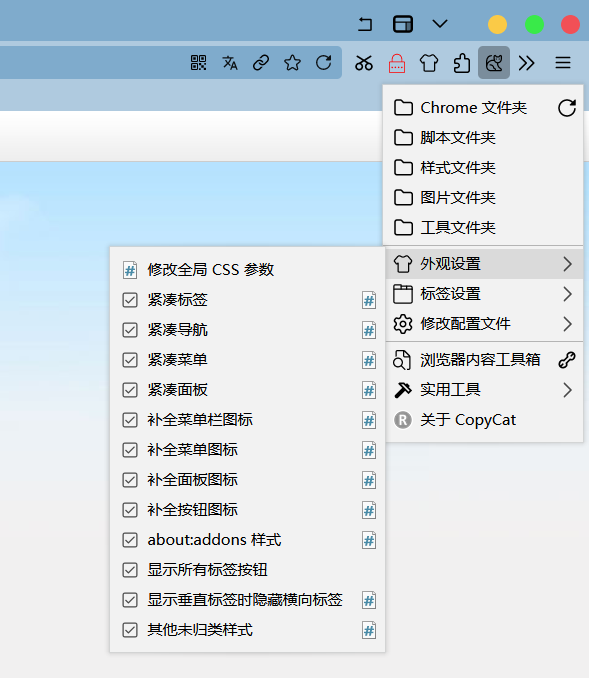Click the shirt theme toolbar icon

(x=429, y=63)
